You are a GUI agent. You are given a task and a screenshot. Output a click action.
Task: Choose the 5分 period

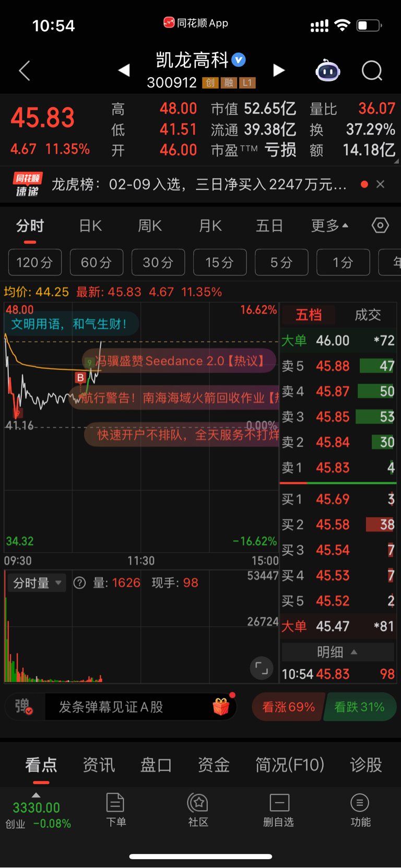tap(281, 262)
